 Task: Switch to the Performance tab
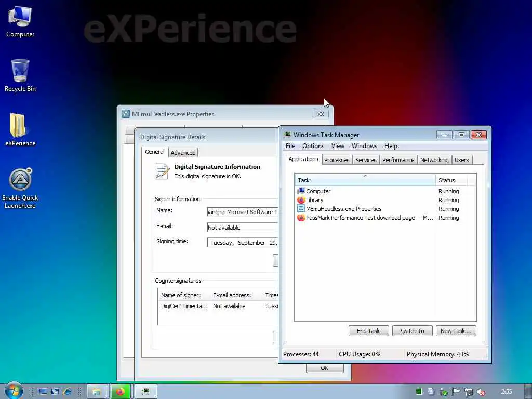(x=398, y=160)
